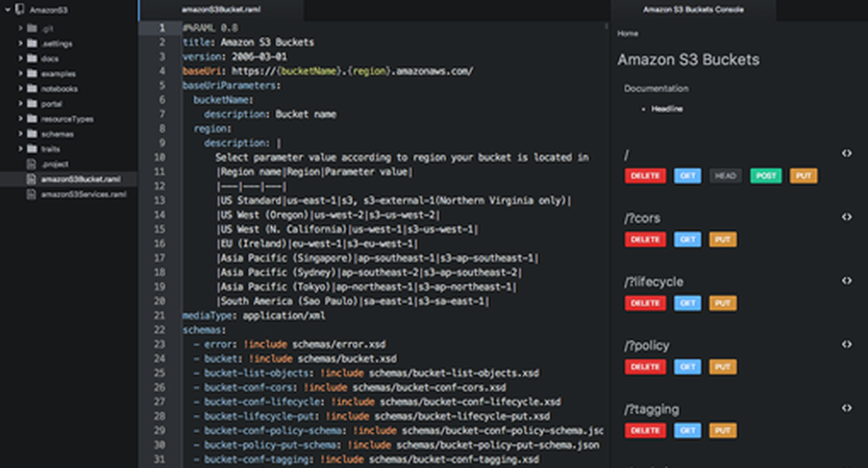
Task: Click DELETE under /?cors
Action: [x=645, y=240]
